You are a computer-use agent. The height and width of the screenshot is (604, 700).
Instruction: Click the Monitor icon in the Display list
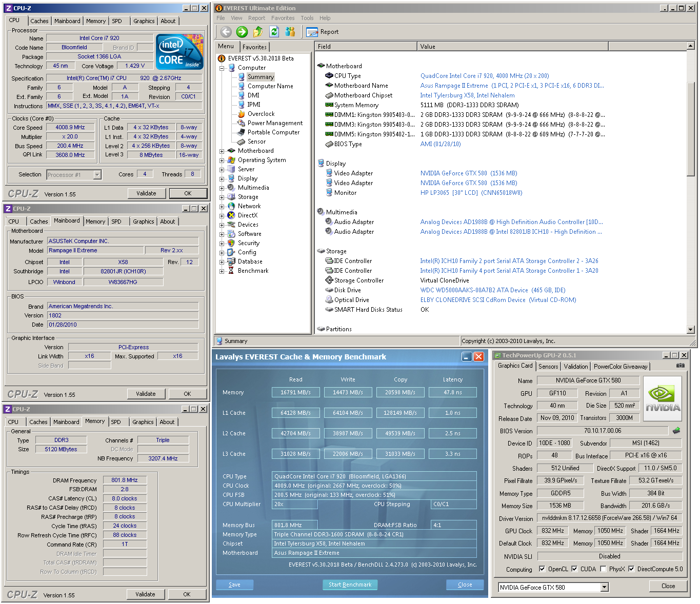click(329, 192)
